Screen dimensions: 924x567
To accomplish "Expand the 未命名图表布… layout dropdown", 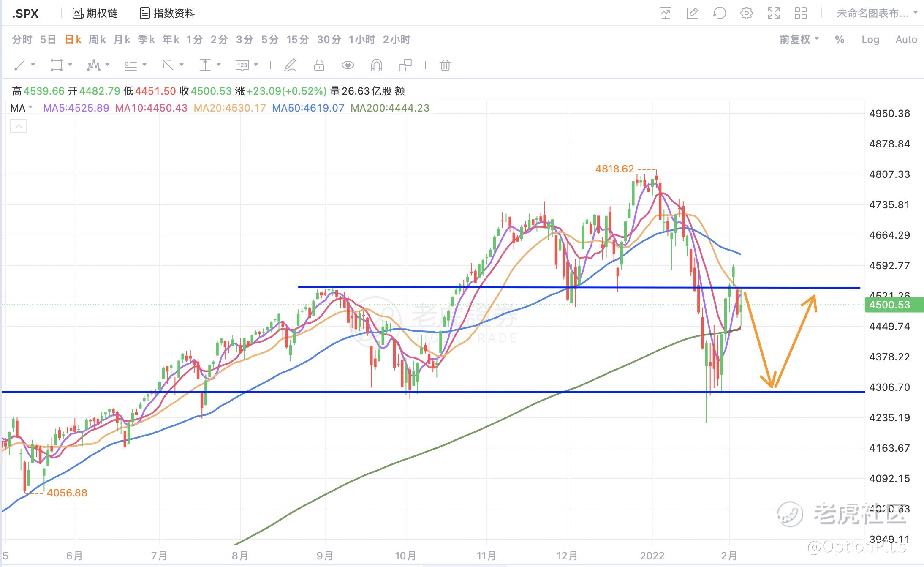I will 877,14.
